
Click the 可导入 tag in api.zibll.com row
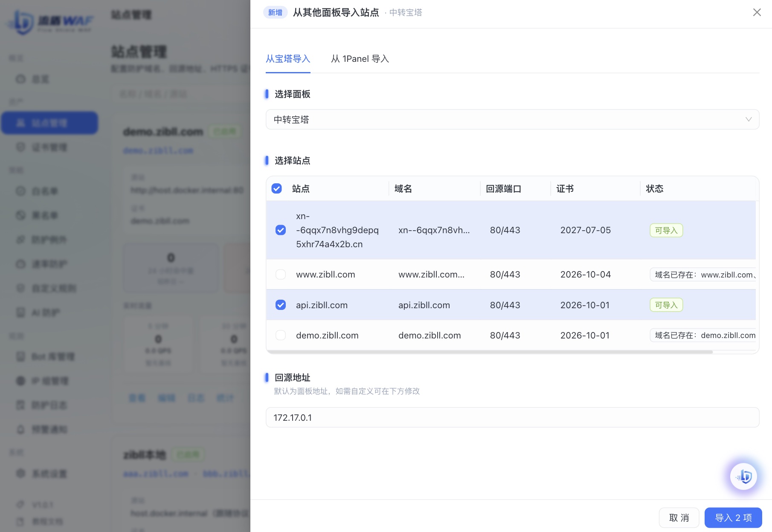[666, 305]
